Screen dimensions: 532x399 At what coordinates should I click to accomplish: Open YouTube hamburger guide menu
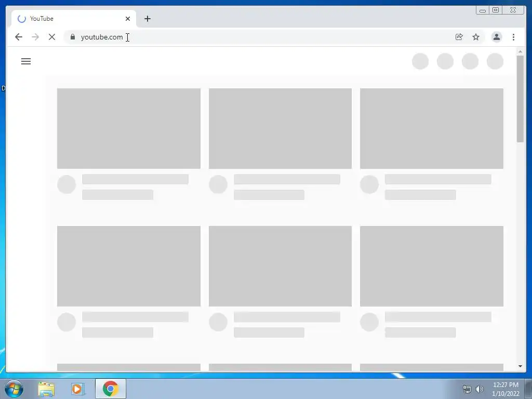(x=26, y=61)
